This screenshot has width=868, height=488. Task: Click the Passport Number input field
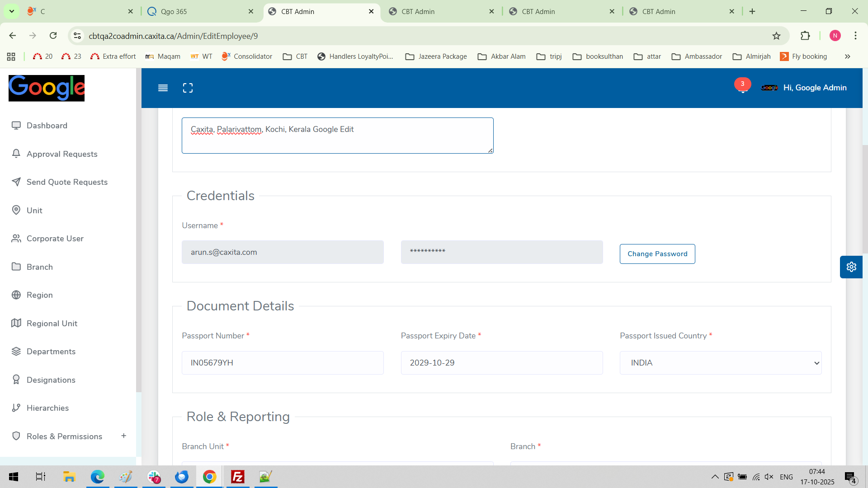coord(283,363)
